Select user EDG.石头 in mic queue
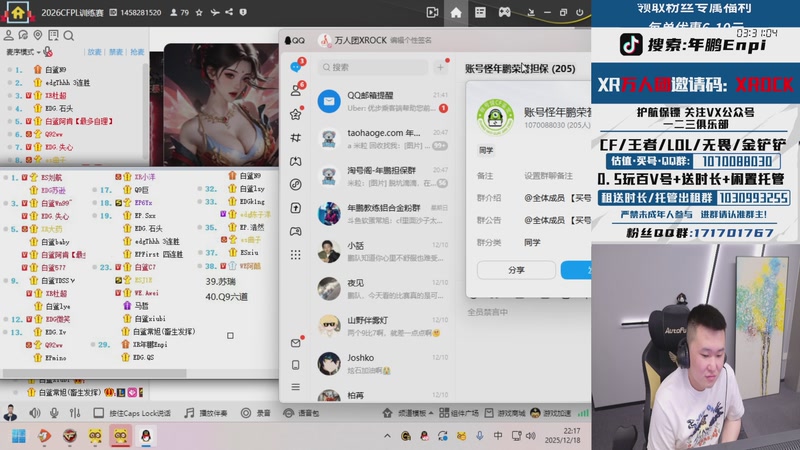Viewport: 800px width, 450px height. click(x=59, y=108)
